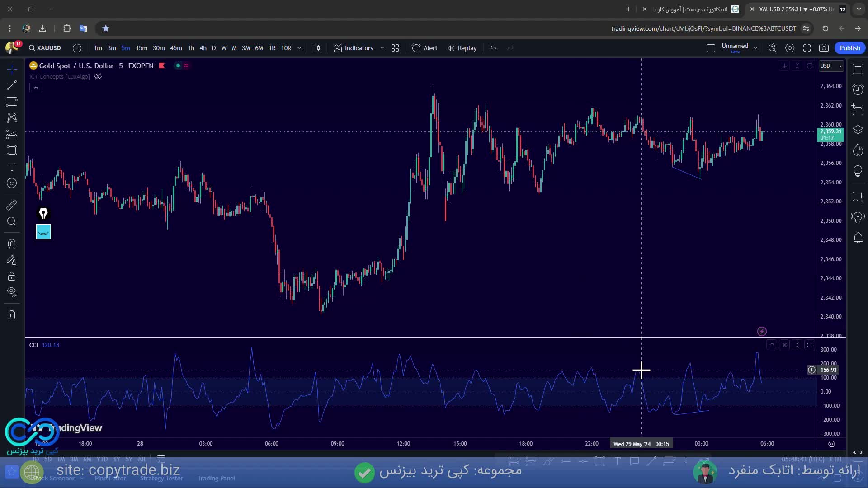
Task: Select the trend line drawing tool
Action: 12,85
